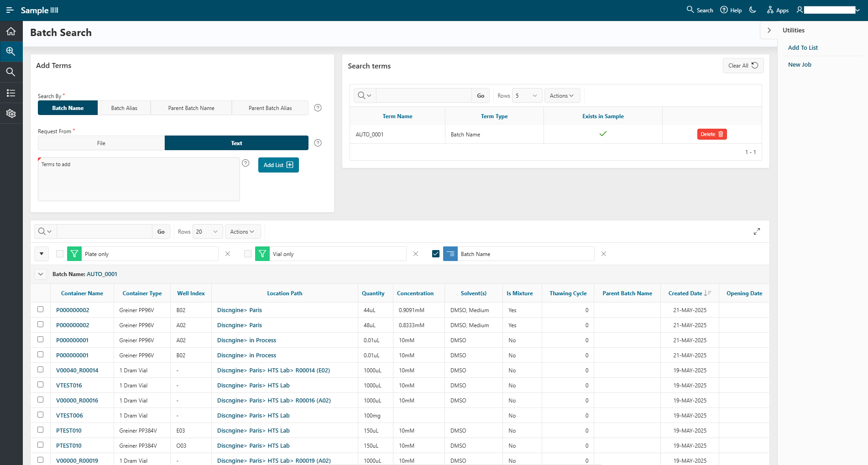Image resolution: width=868 pixels, height=465 pixels.
Task: Maximize the results report
Action: point(757,231)
